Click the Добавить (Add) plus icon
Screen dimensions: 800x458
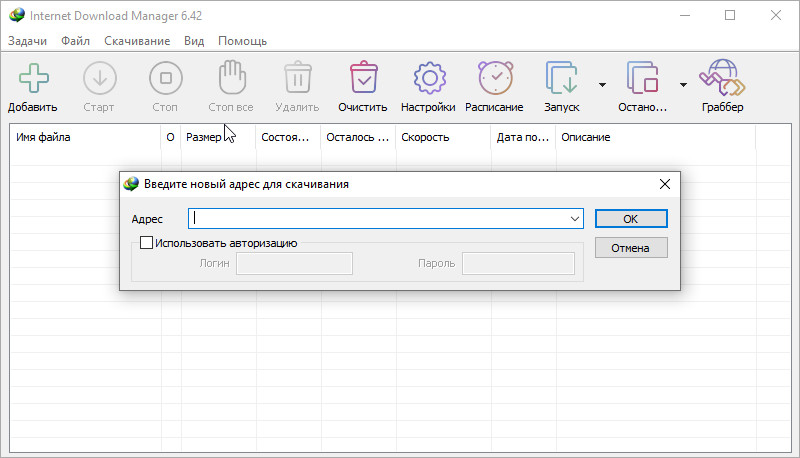point(33,78)
